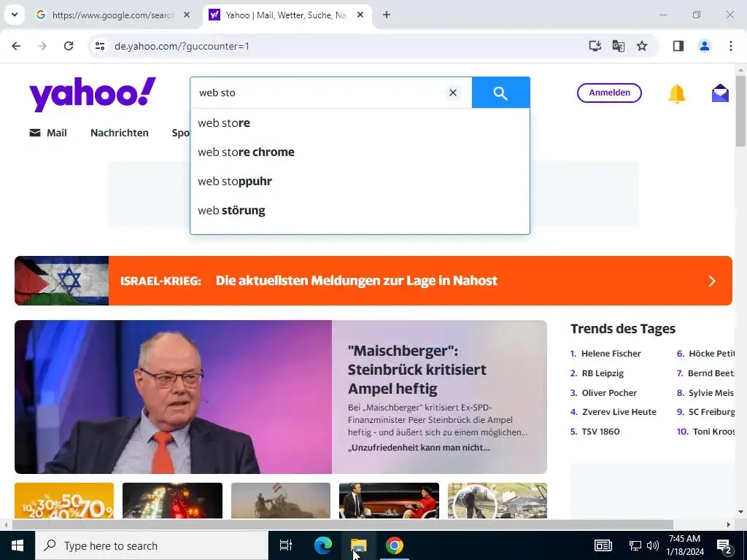The height and width of the screenshot is (560, 747).
Task: Open the flag-and-soldiers thumbnail
Action: (281, 500)
